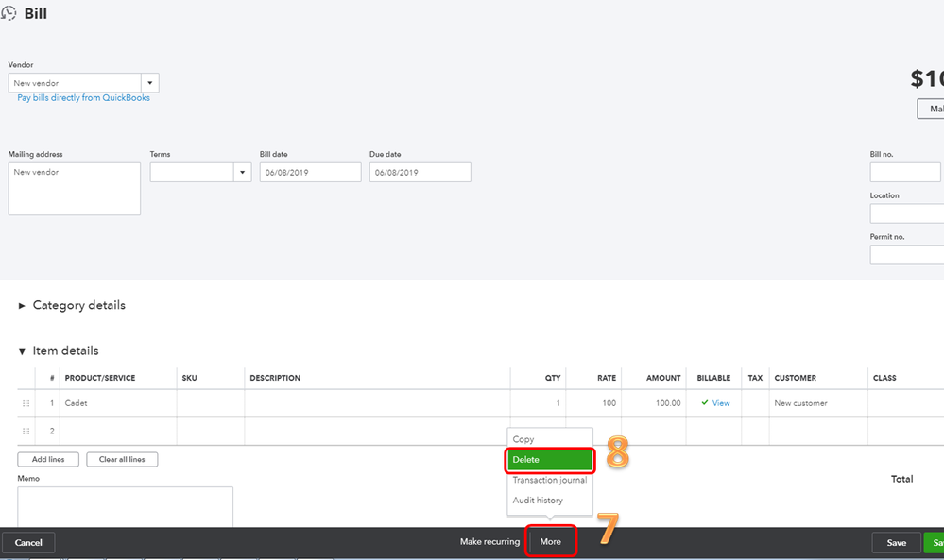Click the Location input field
The width and height of the screenshot is (944, 560).
click(906, 213)
